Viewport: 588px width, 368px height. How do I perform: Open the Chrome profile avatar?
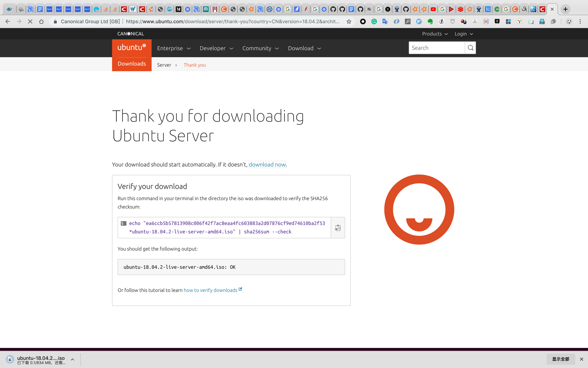click(x=569, y=21)
